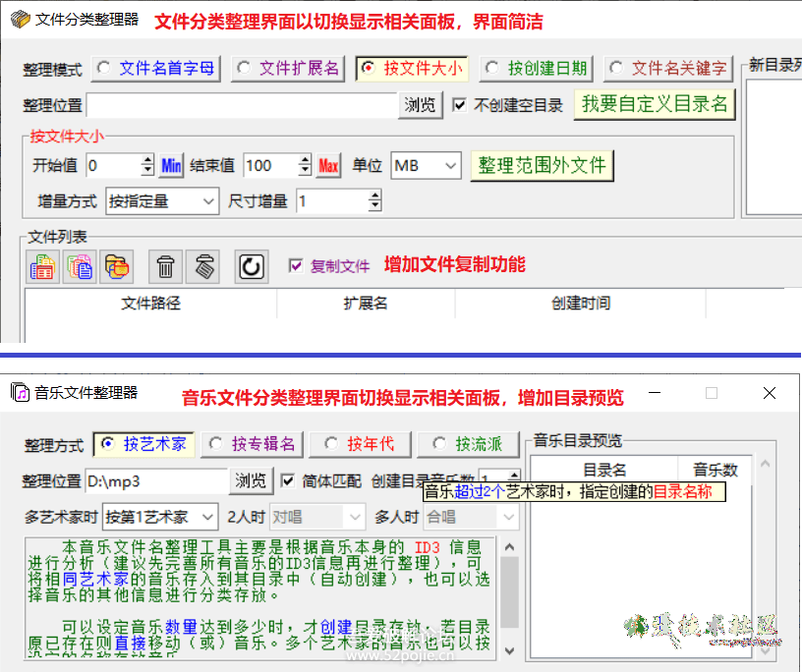Click the clear list eraser icon

(x=203, y=267)
